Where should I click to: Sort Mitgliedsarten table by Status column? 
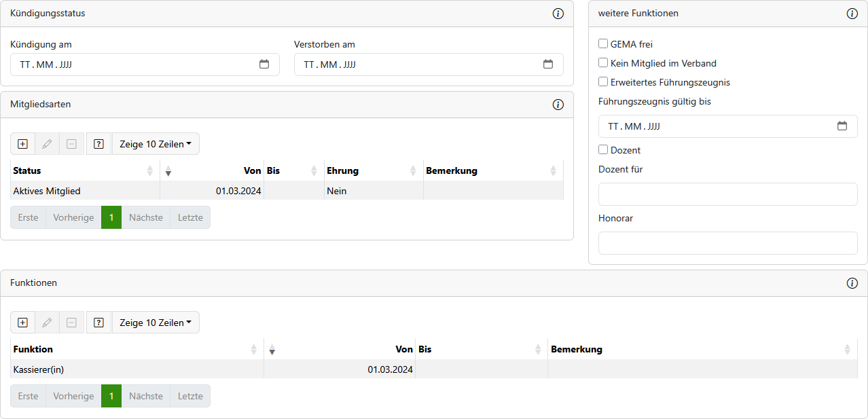coord(82,171)
